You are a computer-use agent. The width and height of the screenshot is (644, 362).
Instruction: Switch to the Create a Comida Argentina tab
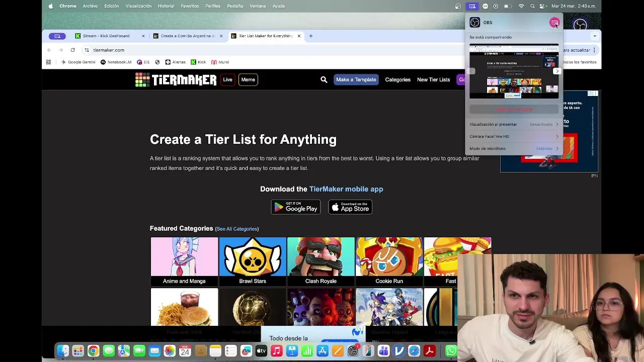coord(188,36)
